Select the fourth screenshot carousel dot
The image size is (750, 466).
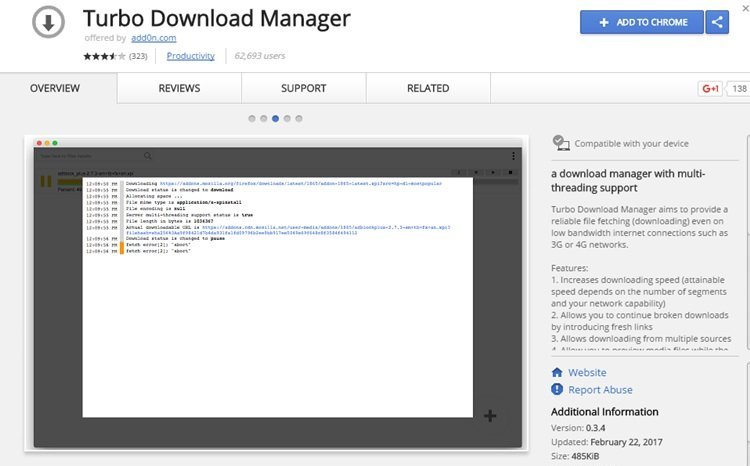click(x=287, y=119)
